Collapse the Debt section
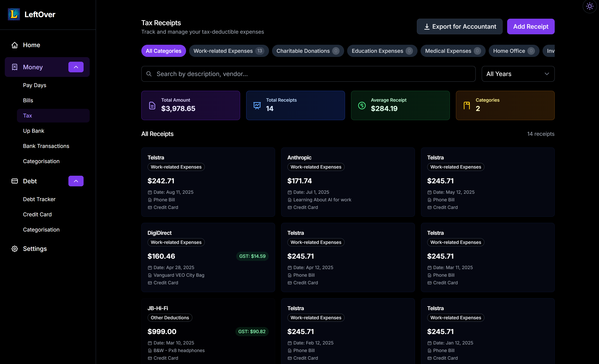Screen dimensions: 599x364 76,181
